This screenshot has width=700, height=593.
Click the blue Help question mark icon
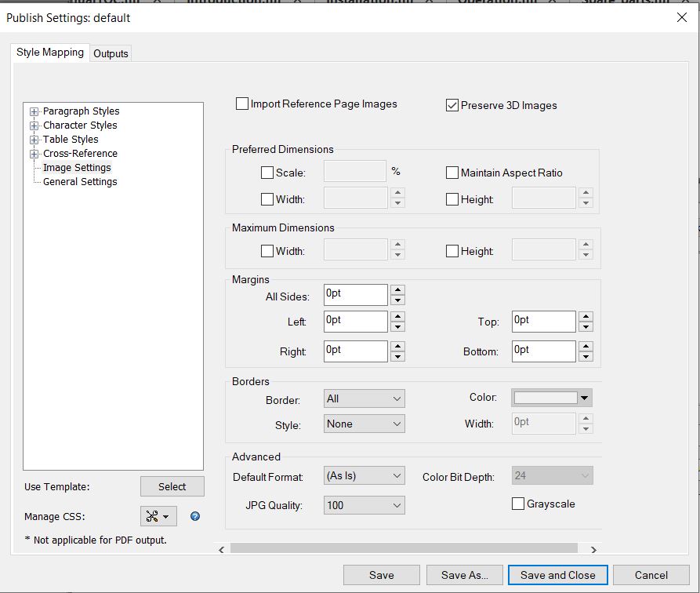click(x=194, y=516)
